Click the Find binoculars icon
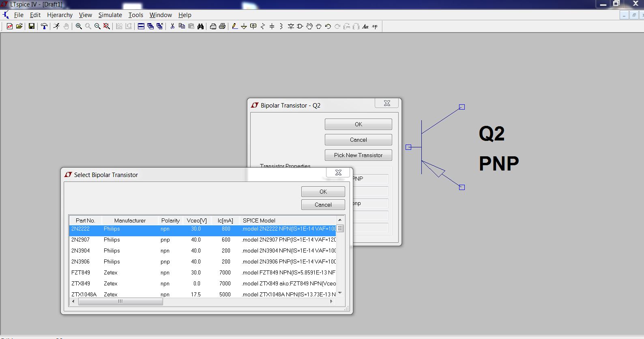This screenshot has height=339, width=644. coord(200,26)
